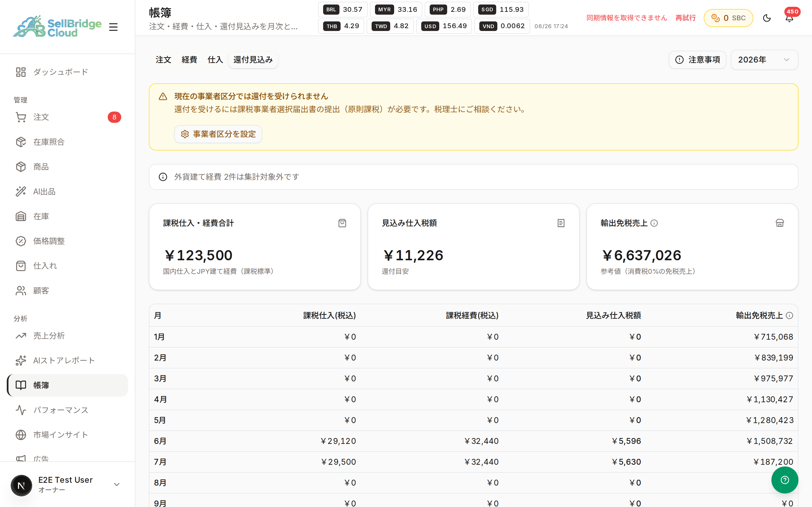Click the info icon in the 輸出免税売上 column header
Image resolution: width=812 pixels, height=507 pixels.
789,315
